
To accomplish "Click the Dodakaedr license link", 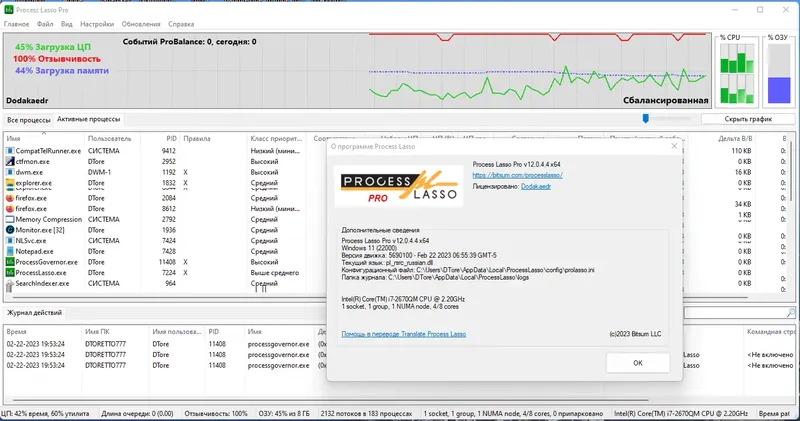I will (536, 186).
